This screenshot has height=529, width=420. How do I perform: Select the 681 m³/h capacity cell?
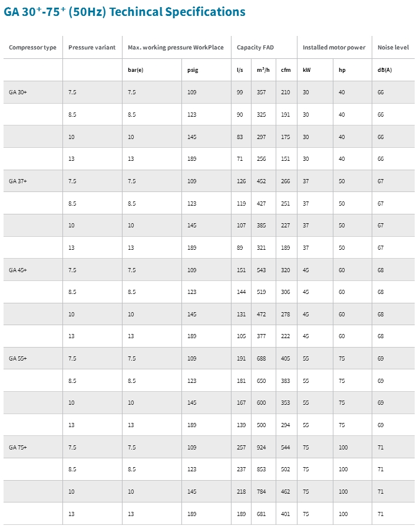[262, 514]
